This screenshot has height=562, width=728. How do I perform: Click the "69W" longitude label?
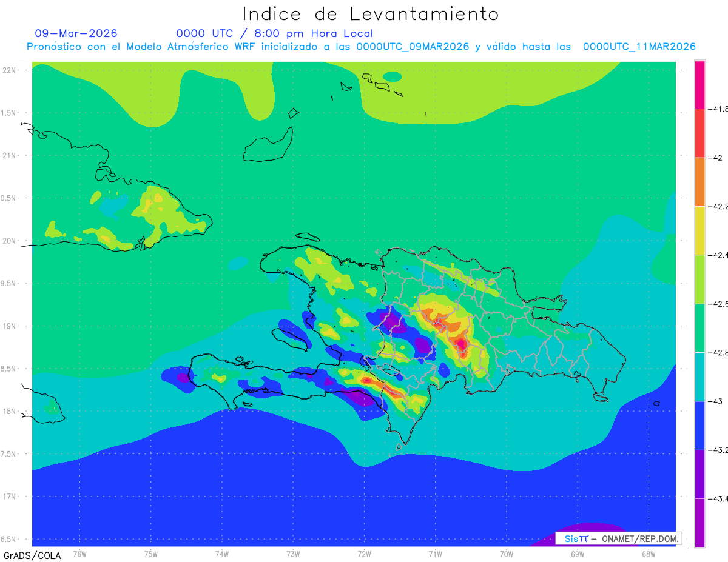coord(578,554)
